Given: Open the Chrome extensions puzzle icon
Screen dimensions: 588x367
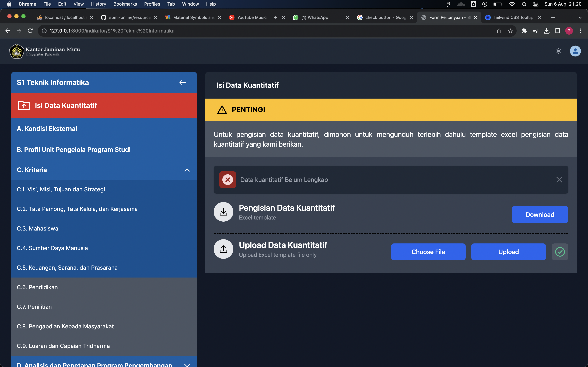Looking at the screenshot, I should coord(524,31).
